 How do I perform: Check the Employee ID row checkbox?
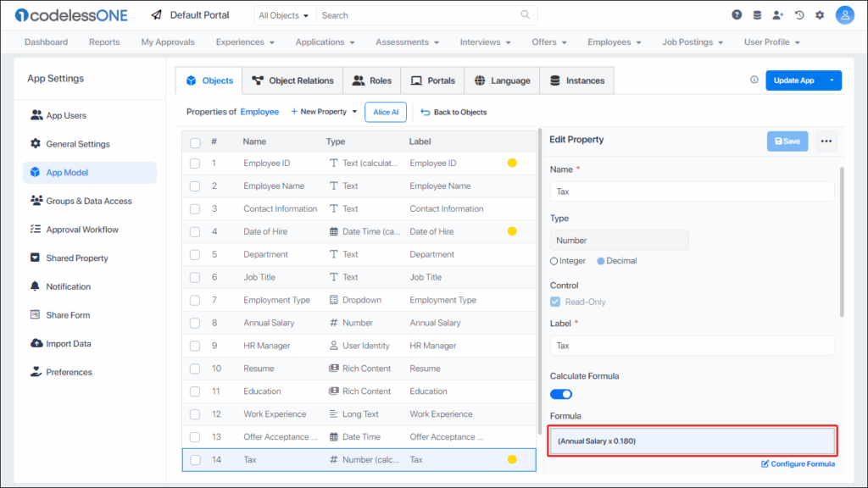pos(195,164)
